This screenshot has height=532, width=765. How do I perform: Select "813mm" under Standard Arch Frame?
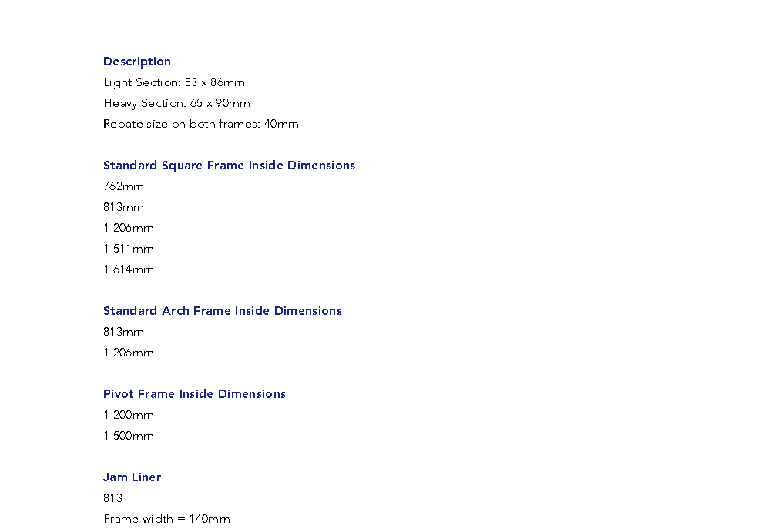(123, 332)
